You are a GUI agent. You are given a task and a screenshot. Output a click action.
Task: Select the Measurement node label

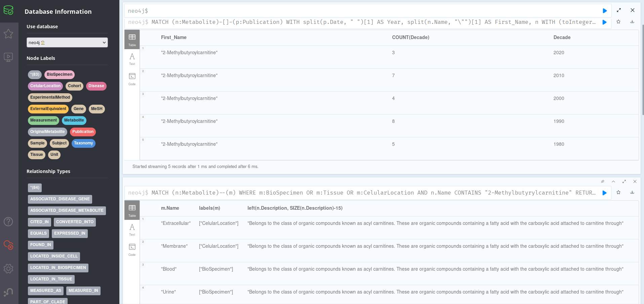click(43, 121)
